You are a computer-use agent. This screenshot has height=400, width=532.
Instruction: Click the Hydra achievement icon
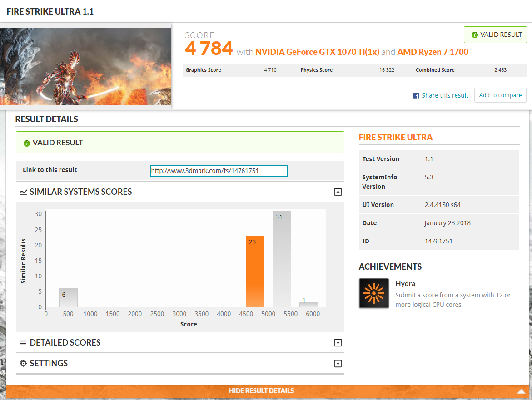[x=374, y=293]
